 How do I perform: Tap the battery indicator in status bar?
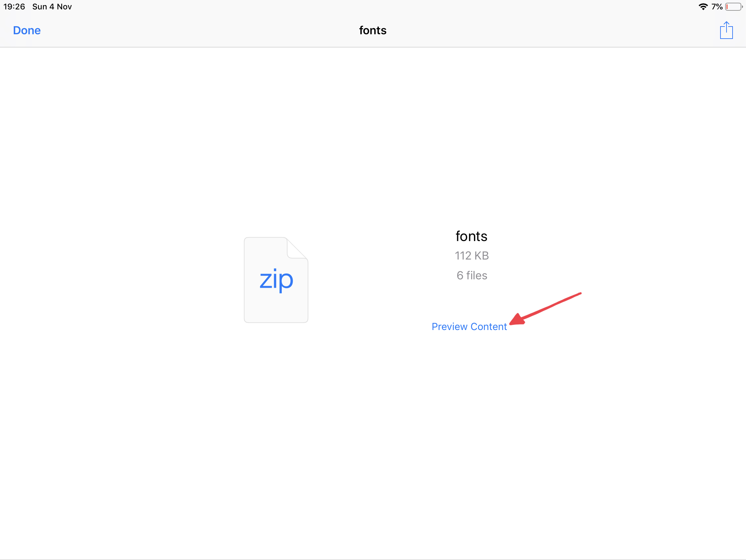[734, 7]
